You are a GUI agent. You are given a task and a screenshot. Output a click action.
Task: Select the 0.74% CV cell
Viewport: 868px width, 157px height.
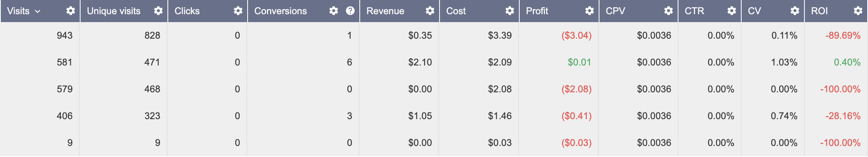pos(784,116)
